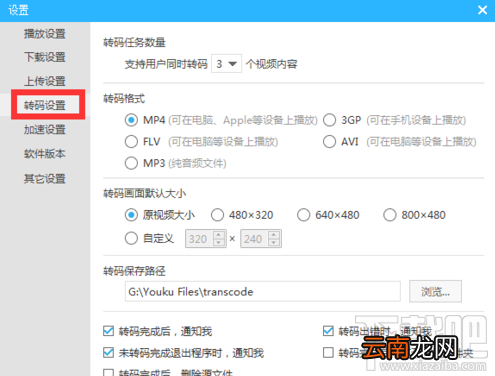Click the 浏览... browse button

pyautogui.click(x=435, y=291)
